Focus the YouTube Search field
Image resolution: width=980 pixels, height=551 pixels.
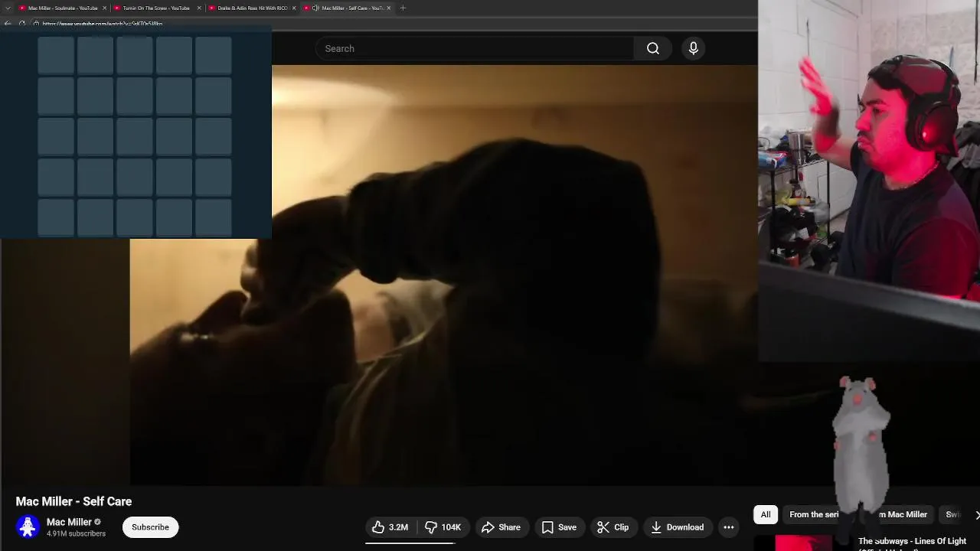click(x=475, y=48)
